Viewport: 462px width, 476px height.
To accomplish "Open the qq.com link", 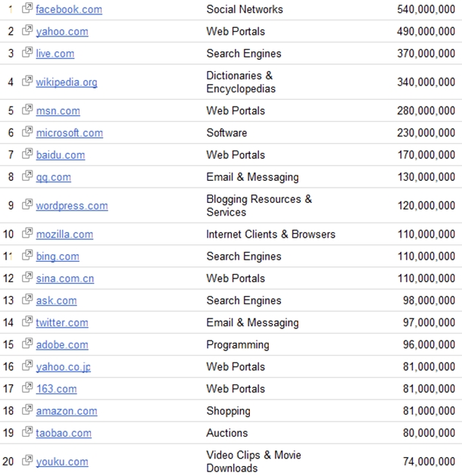I will (x=53, y=177).
